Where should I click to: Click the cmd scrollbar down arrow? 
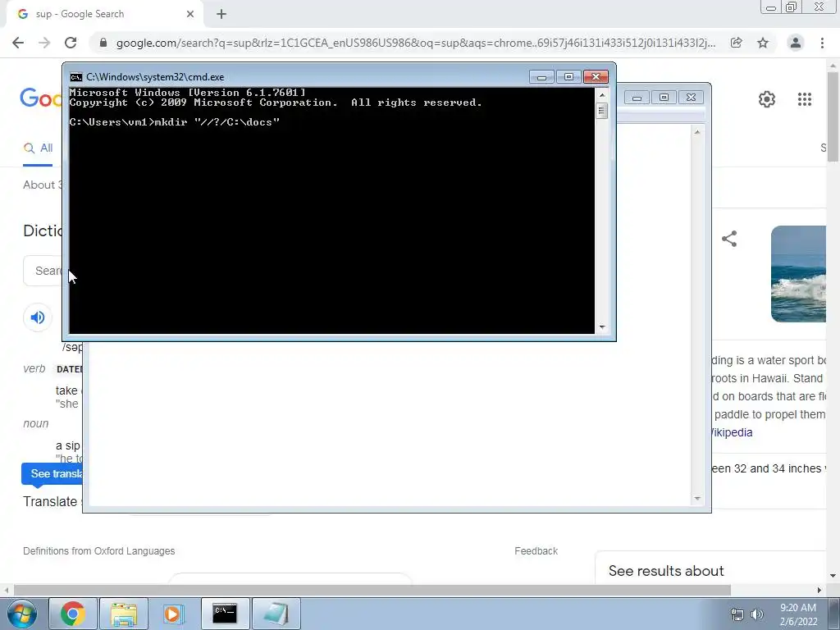(x=602, y=326)
